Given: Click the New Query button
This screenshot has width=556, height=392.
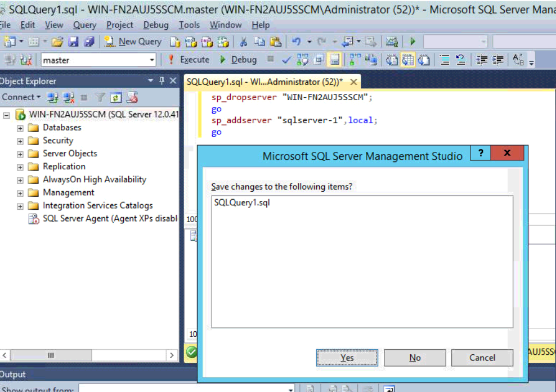Looking at the screenshot, I should click(133, 42).
